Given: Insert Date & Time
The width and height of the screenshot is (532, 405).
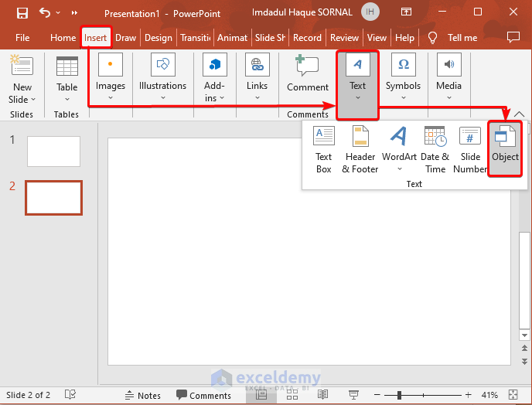Looking at the screenshot, I should click(435, 150).
